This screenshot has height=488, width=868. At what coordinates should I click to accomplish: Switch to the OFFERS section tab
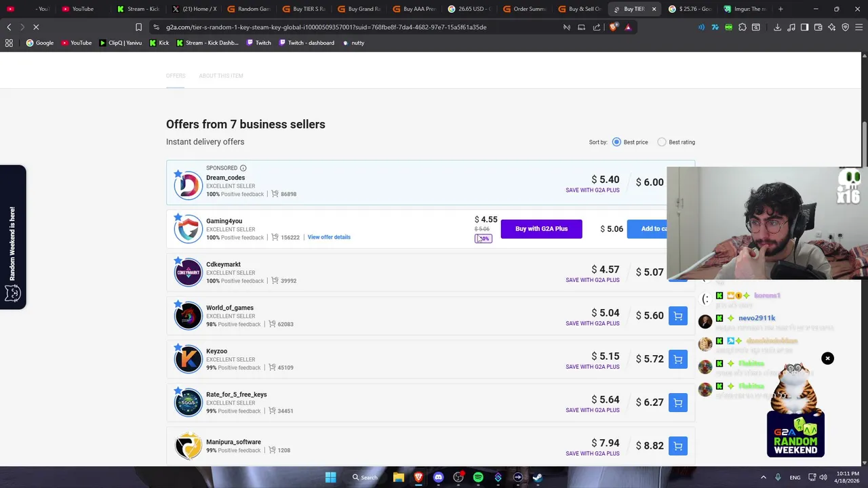176,76
